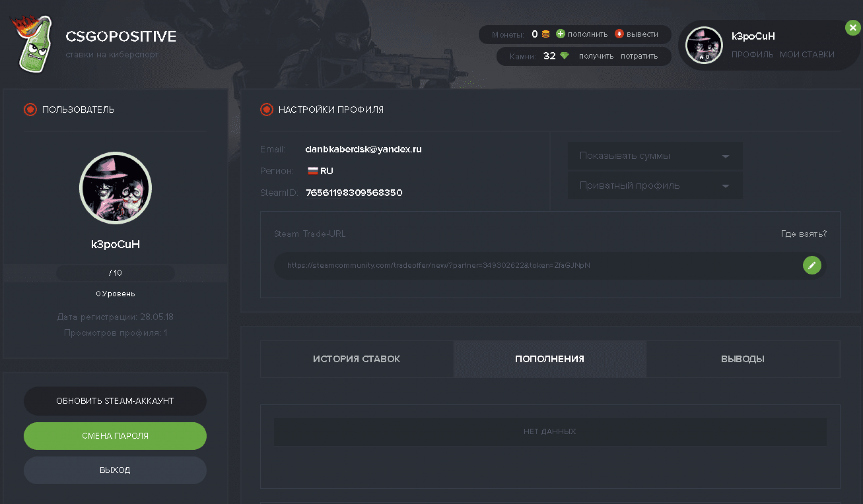Edit Trade-URL with green pencil icon

pyautogui.click(x=812, y=265)
